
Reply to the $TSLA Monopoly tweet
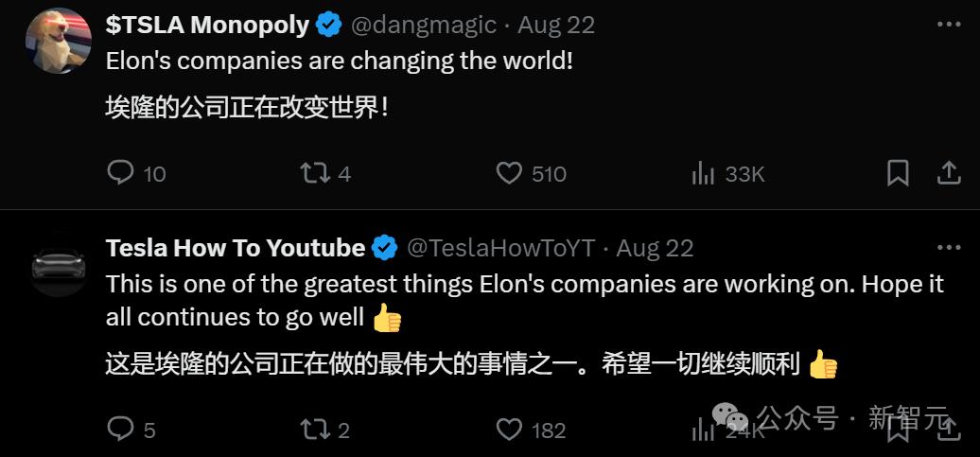(121, 173)
